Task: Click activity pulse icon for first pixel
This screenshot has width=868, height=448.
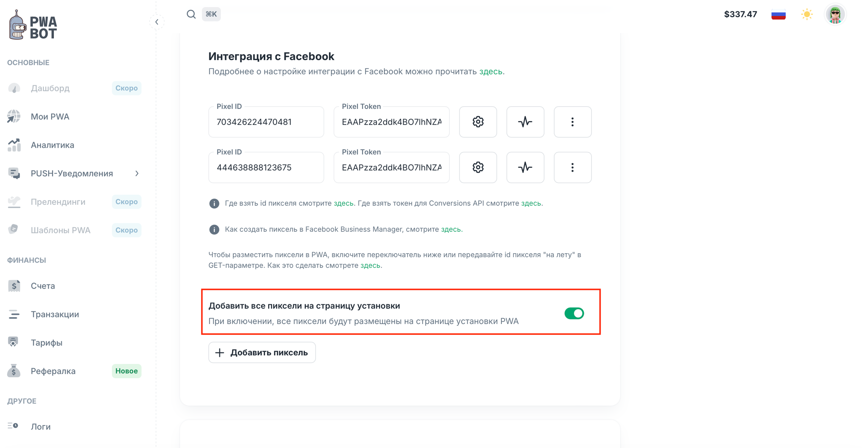Action: click(x=525, y=122)
